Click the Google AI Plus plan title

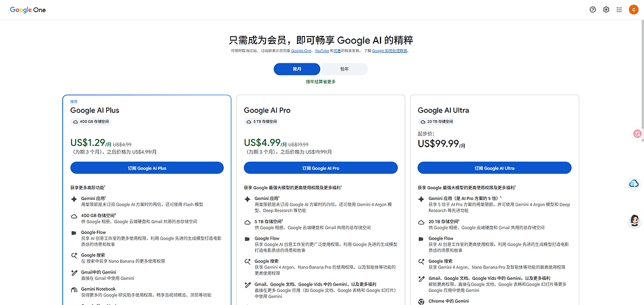(x=95, y=111)
